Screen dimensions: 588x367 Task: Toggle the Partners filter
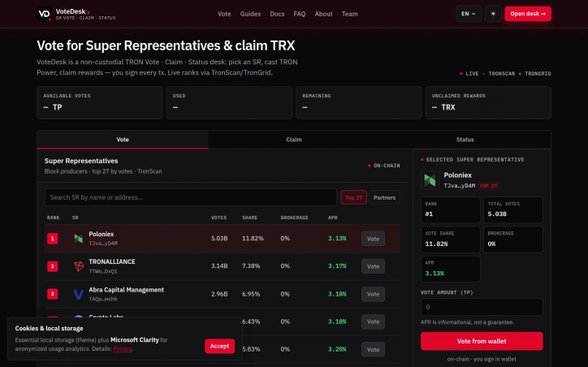[384, 197]
